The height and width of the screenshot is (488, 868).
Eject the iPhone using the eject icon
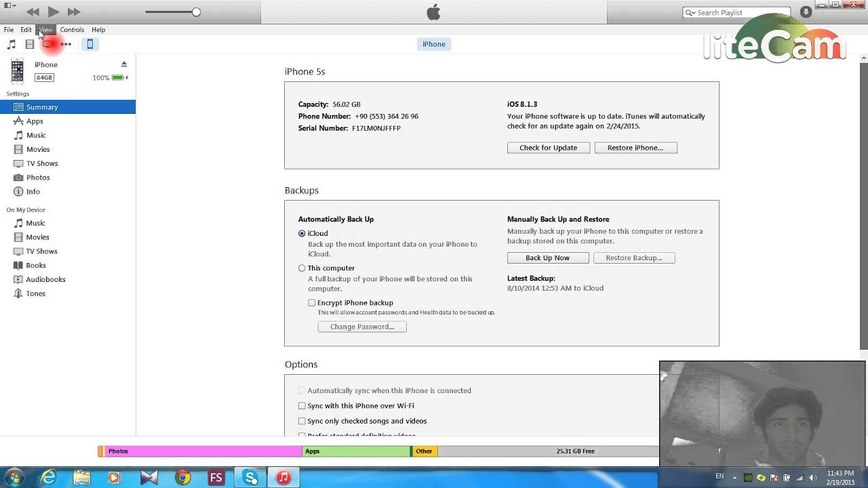(124, 64)
